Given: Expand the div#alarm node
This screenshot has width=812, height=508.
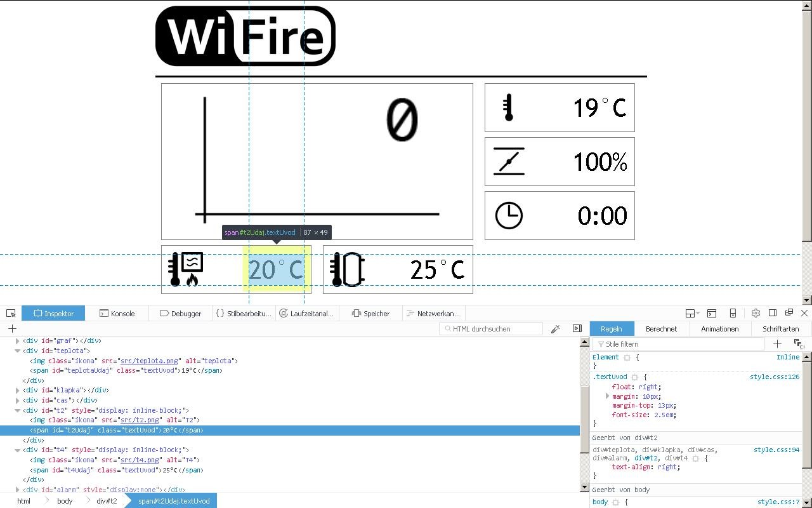Looking at the screenshot, I should 18,490.
